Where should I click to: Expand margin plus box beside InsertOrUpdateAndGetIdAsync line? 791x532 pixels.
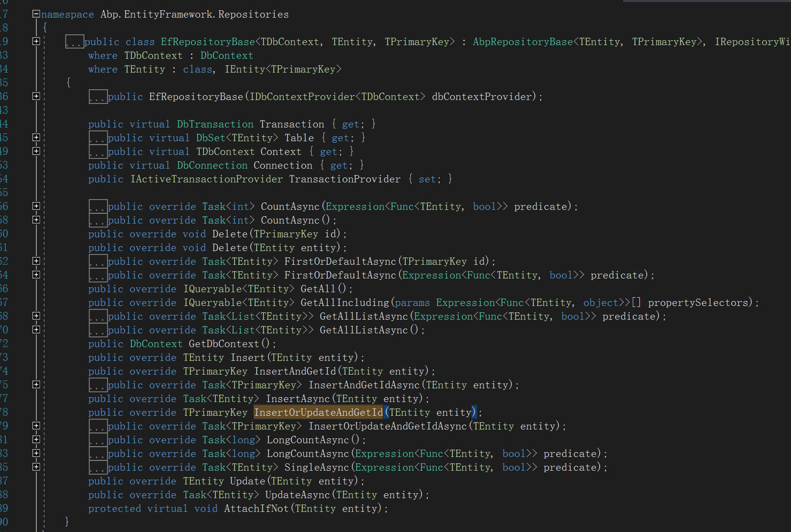[36, 426]
